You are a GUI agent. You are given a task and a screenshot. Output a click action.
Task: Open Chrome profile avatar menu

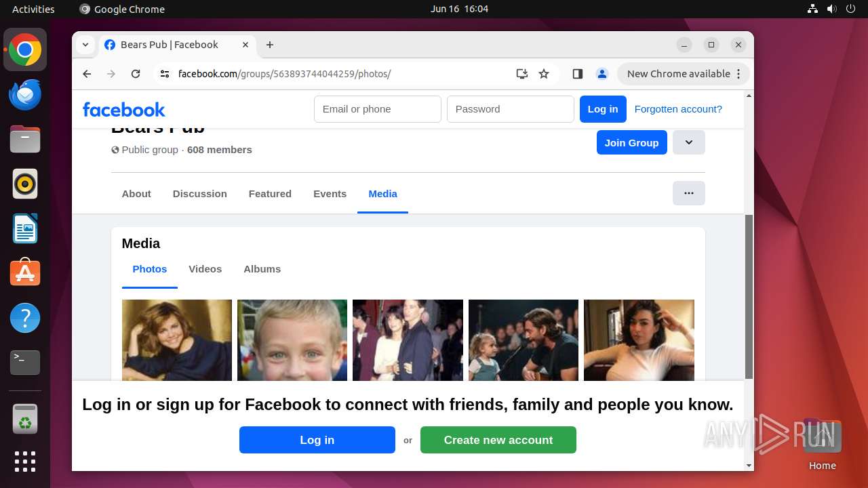601,74
